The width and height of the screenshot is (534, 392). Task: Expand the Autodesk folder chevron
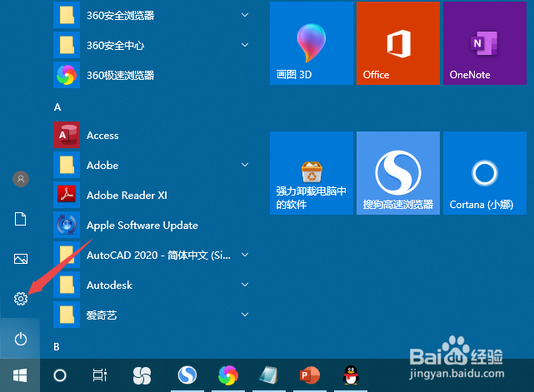(245, 285)
